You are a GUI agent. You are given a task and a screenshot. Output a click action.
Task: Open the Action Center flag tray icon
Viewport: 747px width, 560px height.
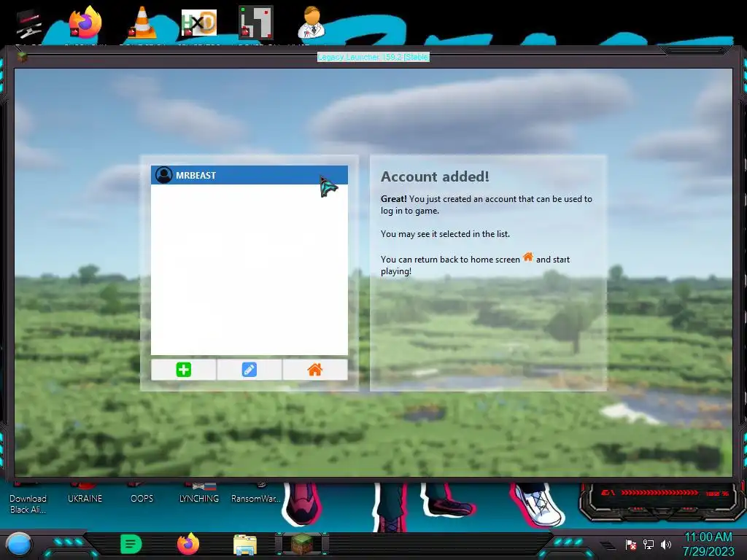631,545
